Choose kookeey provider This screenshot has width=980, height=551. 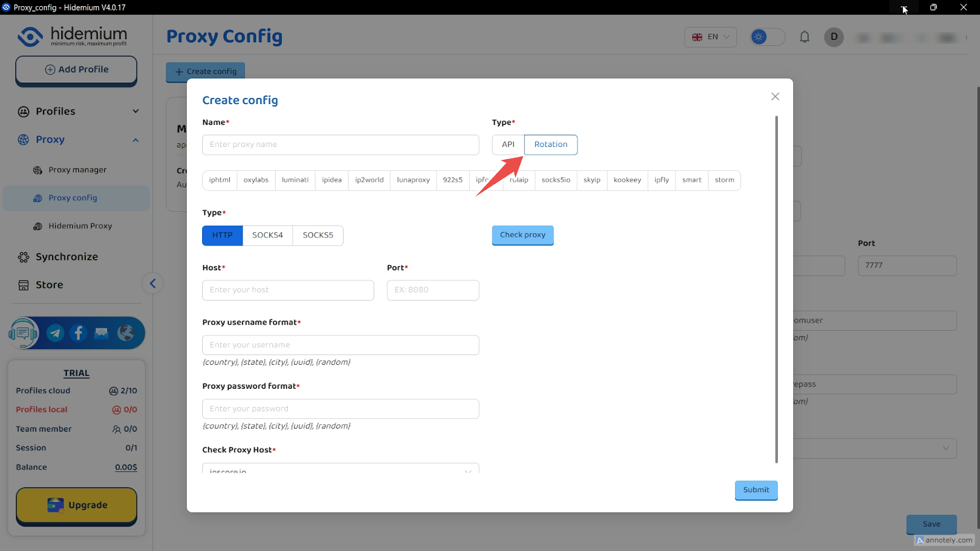[627, 180]
